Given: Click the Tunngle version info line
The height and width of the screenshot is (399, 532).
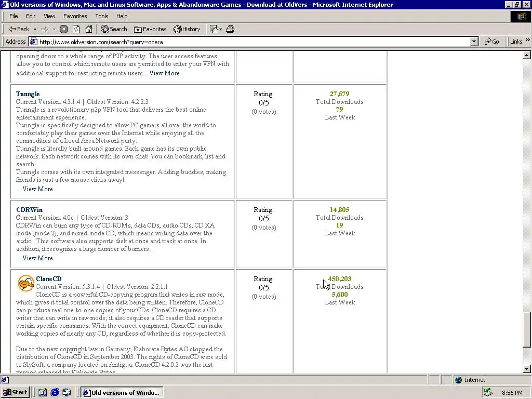Looking at the screenshot, I should pos(82,102).
